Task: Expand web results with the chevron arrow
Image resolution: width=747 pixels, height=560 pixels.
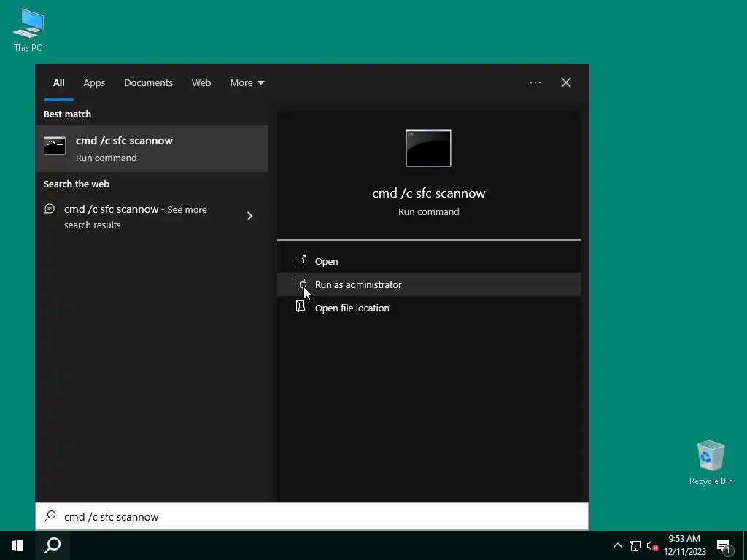Action: 249,216
